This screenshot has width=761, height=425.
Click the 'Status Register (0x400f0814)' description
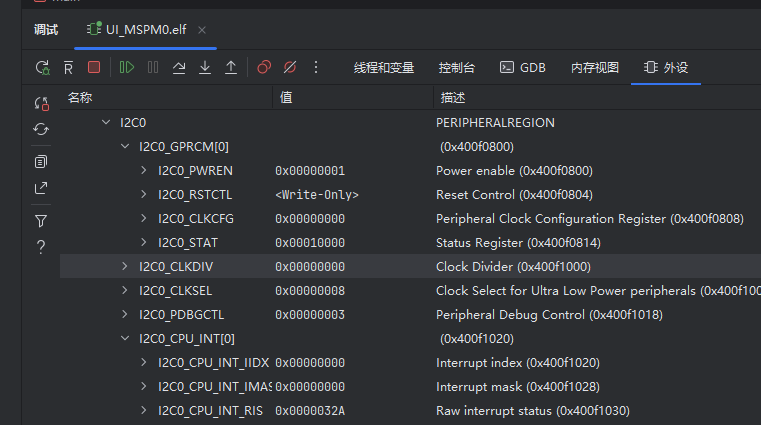pyautogui.click(x=518, y=243)
